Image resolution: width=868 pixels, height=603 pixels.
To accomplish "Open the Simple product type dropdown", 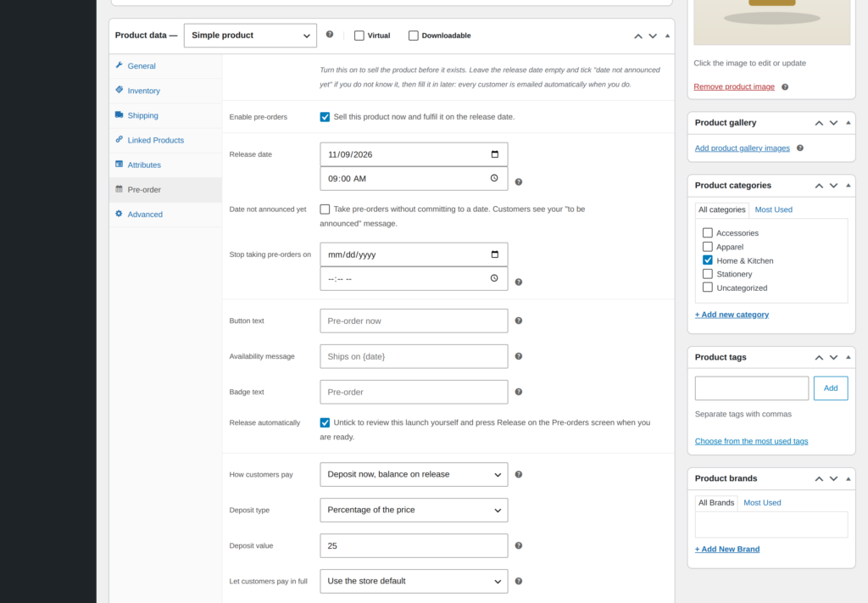I will click(250, 36).
